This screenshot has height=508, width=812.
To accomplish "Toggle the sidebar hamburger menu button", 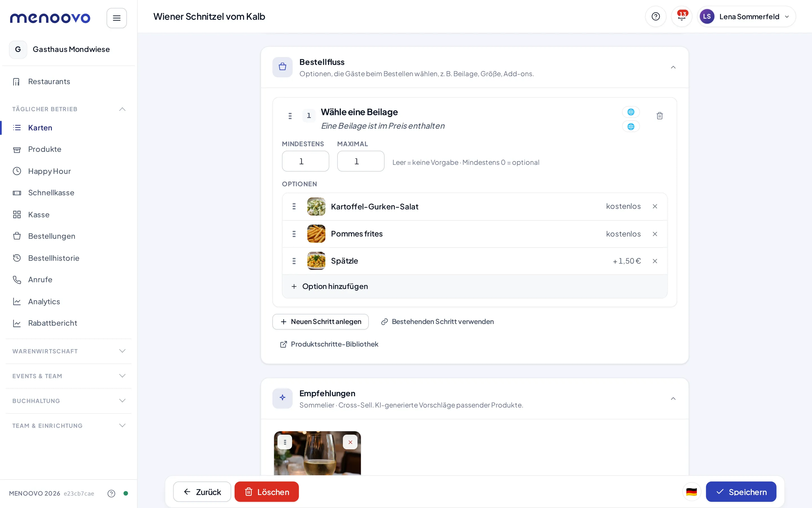I will click(116, 18).
